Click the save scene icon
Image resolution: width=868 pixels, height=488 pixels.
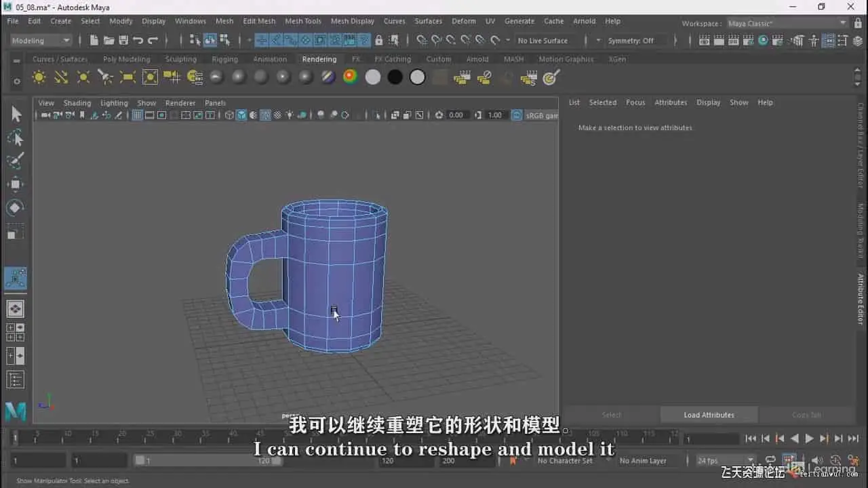123,41
